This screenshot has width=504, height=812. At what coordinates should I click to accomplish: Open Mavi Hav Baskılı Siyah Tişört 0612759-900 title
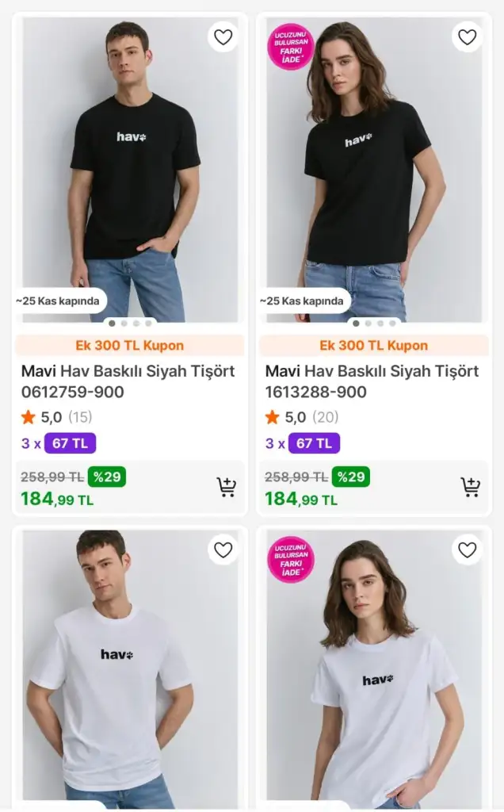coord(128,381)
